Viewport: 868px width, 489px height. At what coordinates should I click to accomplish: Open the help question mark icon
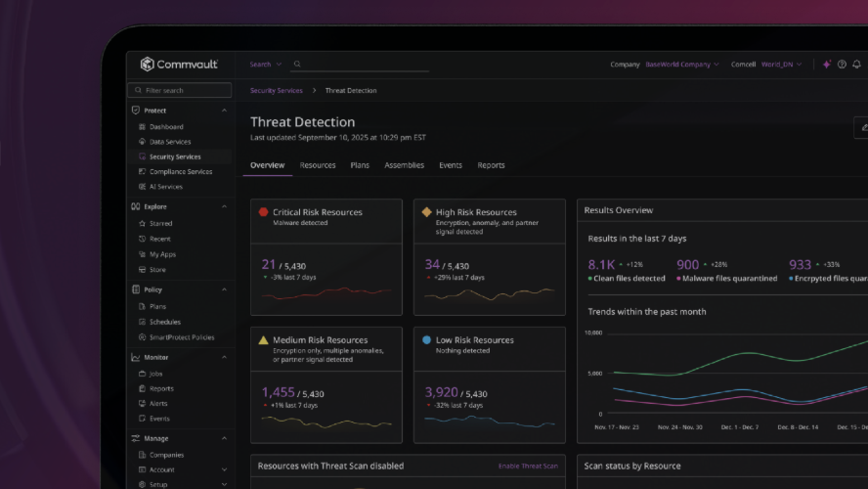pyautogui.click(x=842, y=65)
